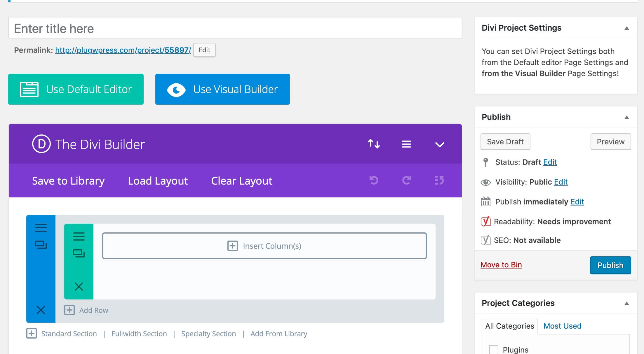Click Save Draft button
The width and height of the screenshot is (644, 354).
505,142
